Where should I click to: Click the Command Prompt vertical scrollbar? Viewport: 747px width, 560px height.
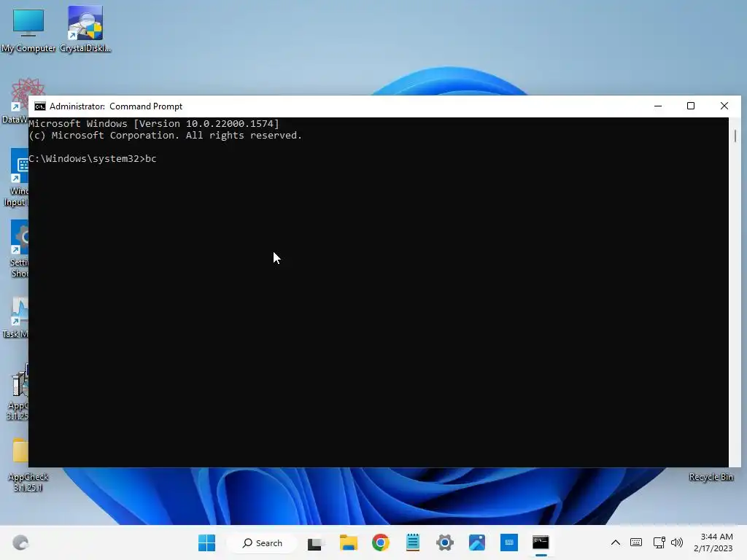(x=735, y=292)
